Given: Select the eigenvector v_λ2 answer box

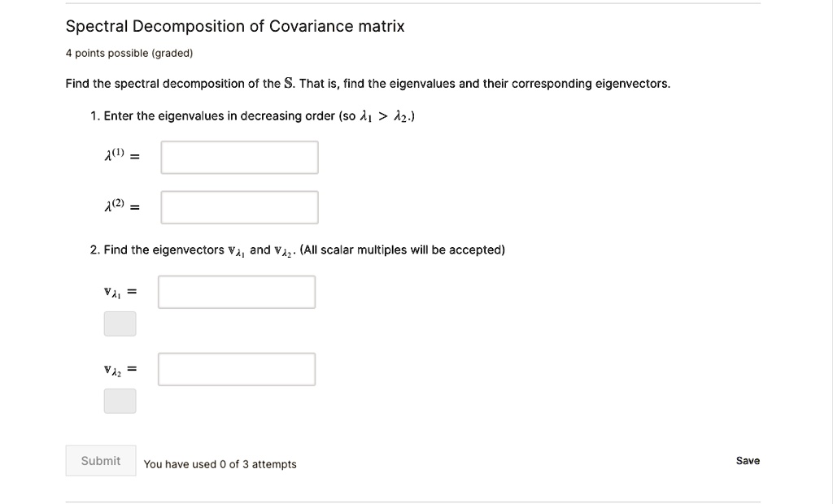Looking at the screenshot, I should pyautogui.click(x=236, y=367).
